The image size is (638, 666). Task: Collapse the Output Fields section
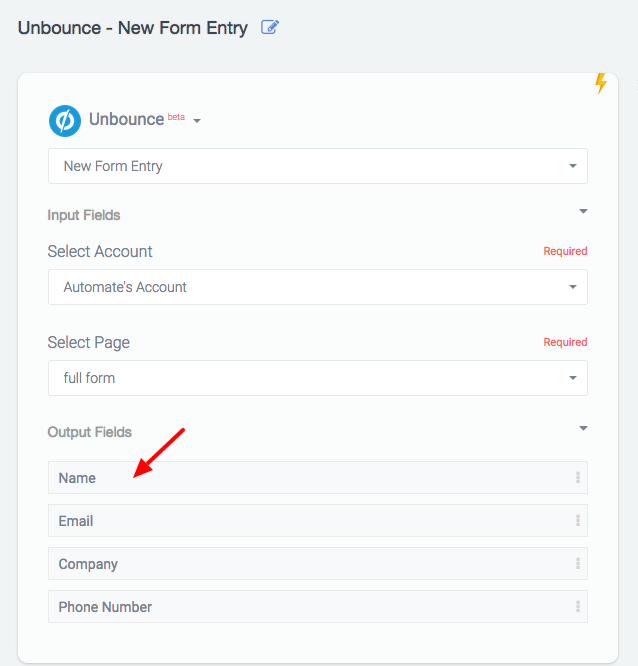pyautogui.click(x=583, y=428)
